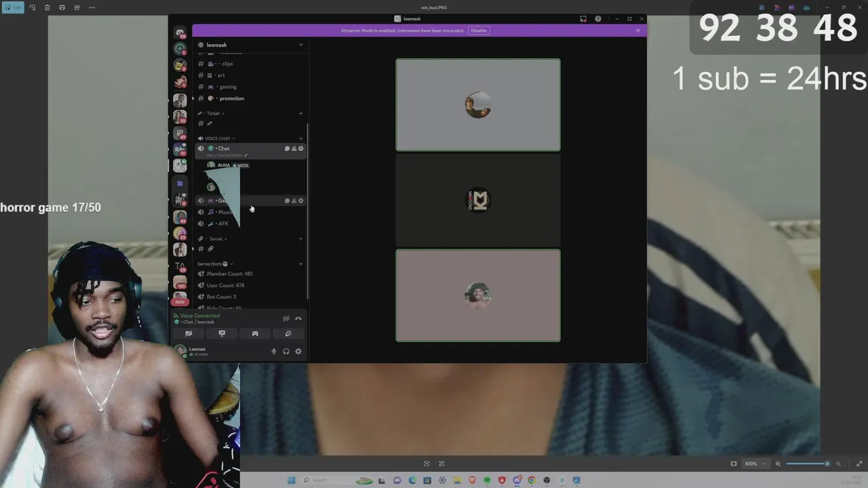The width and height of the screenshot is (868, 488).
Task: Open the leemask server dropdown menu
Action: [x=300, y=45]
